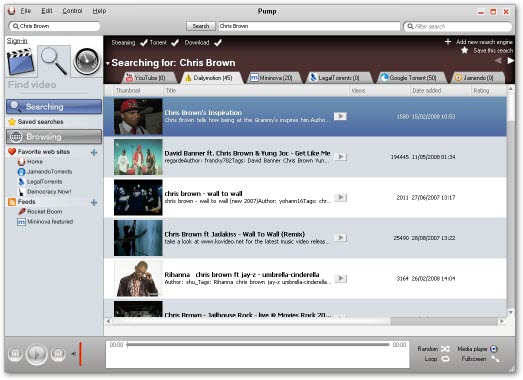Click the horizontal scrollbar under results
Screen dimensions: 523x380
[305, 321]
